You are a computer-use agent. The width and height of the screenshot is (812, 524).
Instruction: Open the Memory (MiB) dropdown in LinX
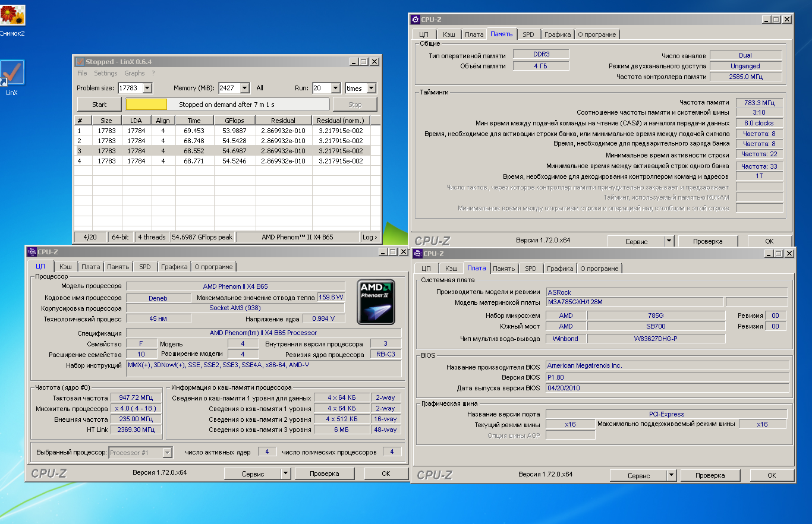coord(246,89)
